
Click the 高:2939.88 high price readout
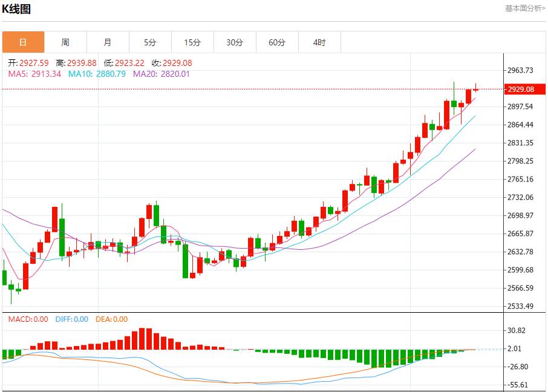(76, 63)
